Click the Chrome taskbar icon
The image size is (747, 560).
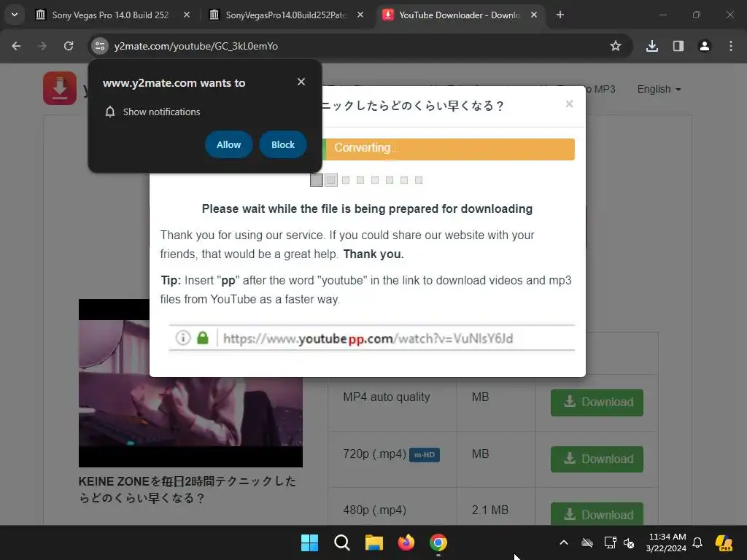coord(438,542)
